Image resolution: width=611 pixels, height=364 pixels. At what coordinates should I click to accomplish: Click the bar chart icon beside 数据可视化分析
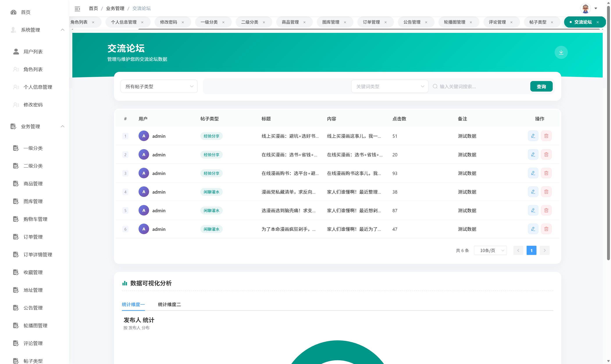[125, 283]
